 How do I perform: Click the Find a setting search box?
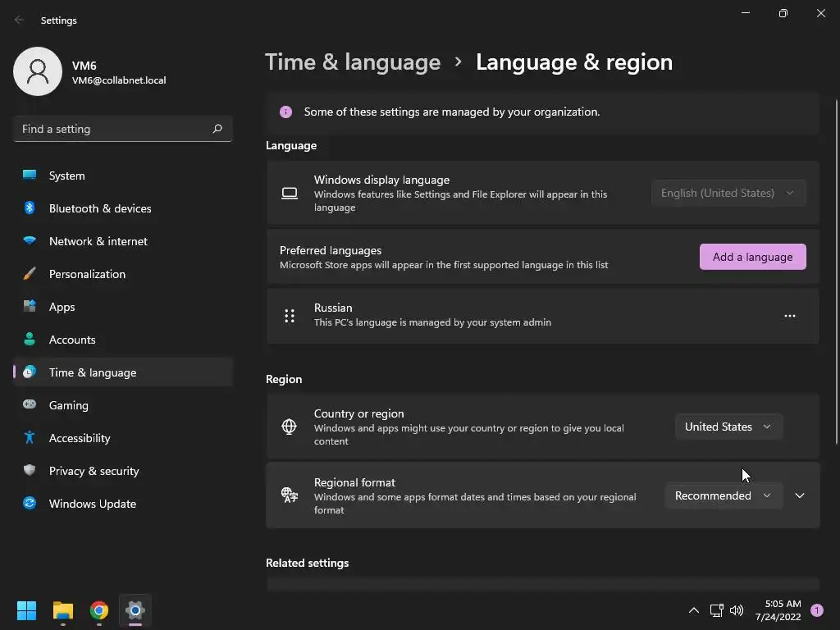tap(123, 129)
